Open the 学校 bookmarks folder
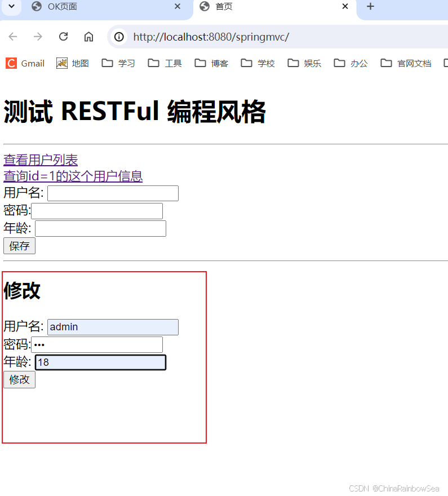Image resolution: width=448 pixels, height=496 pixels. [x=258, y=63]
